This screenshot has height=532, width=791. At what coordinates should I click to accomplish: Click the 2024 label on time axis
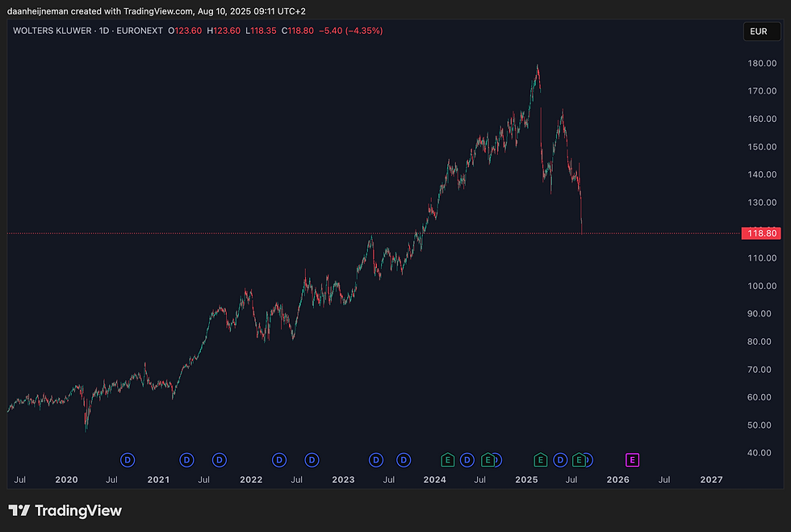[435, 480]
